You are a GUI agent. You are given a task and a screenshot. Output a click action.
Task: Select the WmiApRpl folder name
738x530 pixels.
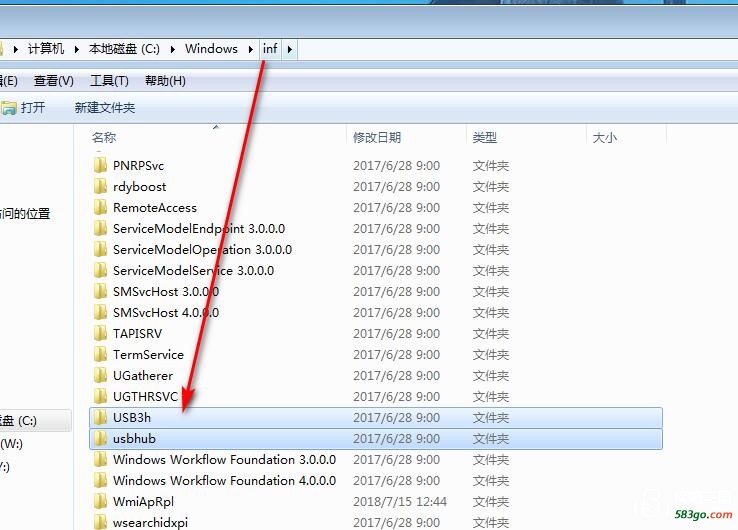(144, 502)
